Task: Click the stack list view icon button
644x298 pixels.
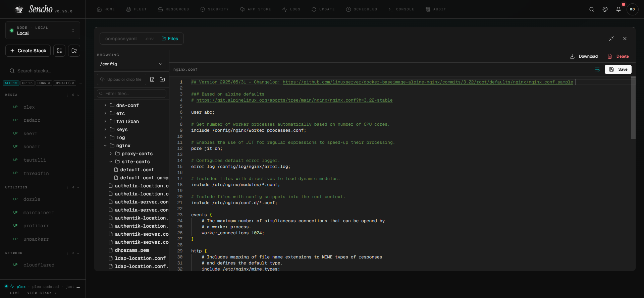Action: pos(59,51)
